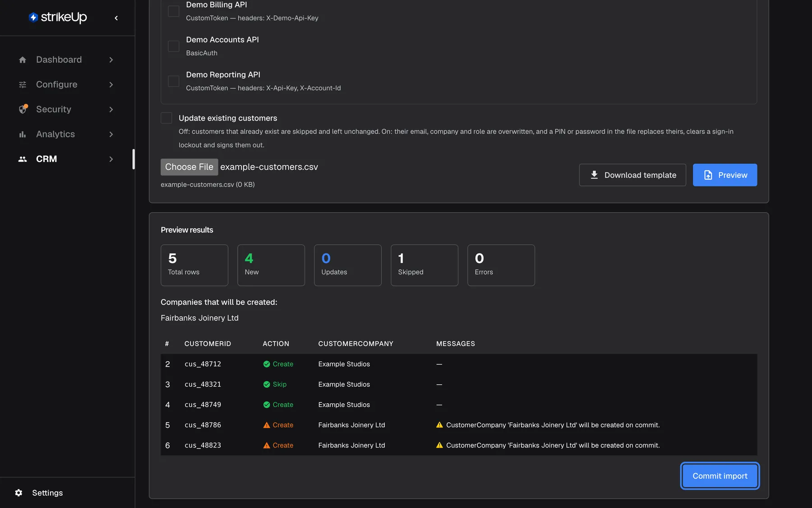Viewport: 812px width, 508px height.
Task: Click the Total rows summary card
Action: point(194,265)
